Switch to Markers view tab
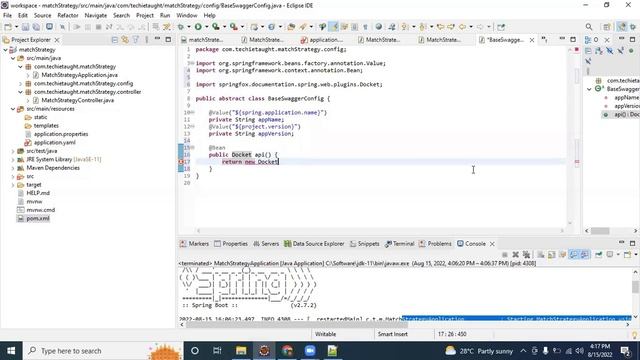 pos(194,244)
